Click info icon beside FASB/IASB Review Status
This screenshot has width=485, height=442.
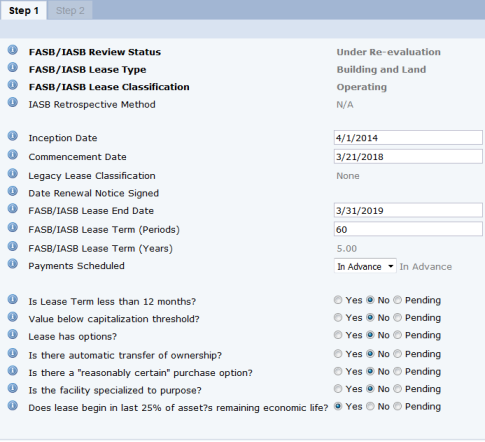point(13,50)
